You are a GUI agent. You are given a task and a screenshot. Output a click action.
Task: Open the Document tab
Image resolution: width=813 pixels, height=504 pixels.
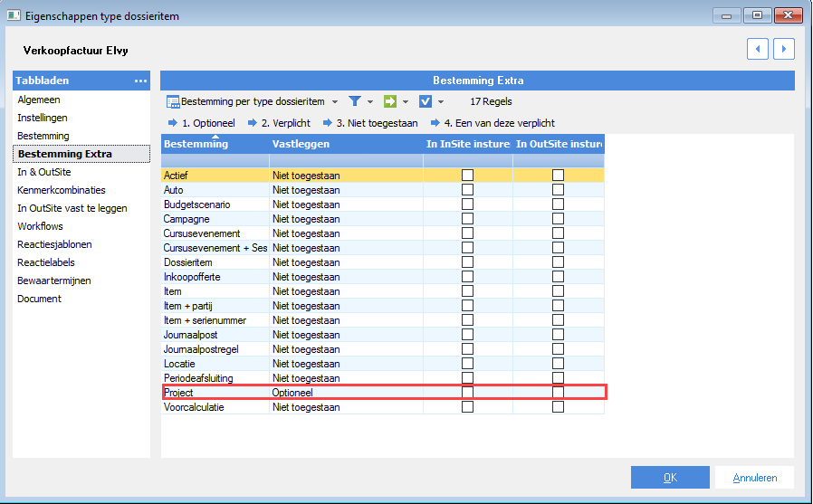(81, 299)
